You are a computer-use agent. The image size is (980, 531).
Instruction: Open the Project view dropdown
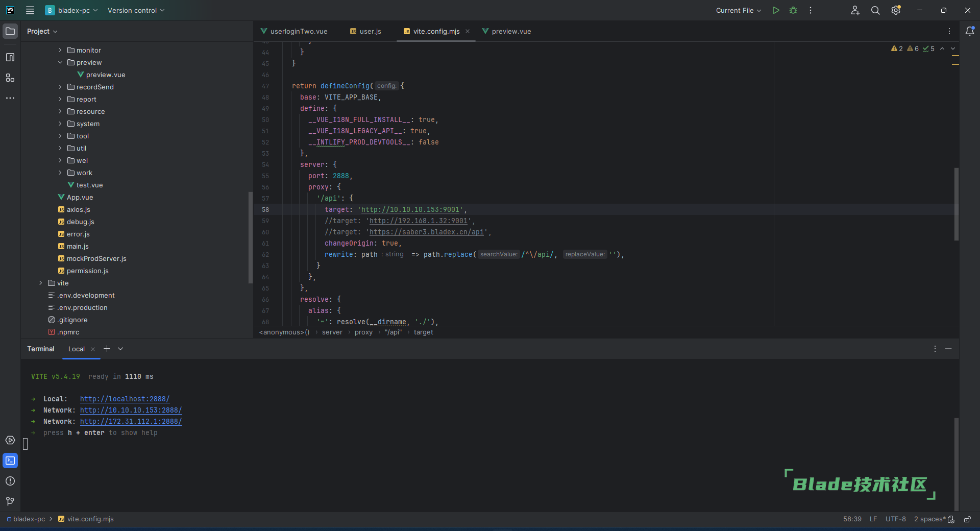click(x=42, y=31)
